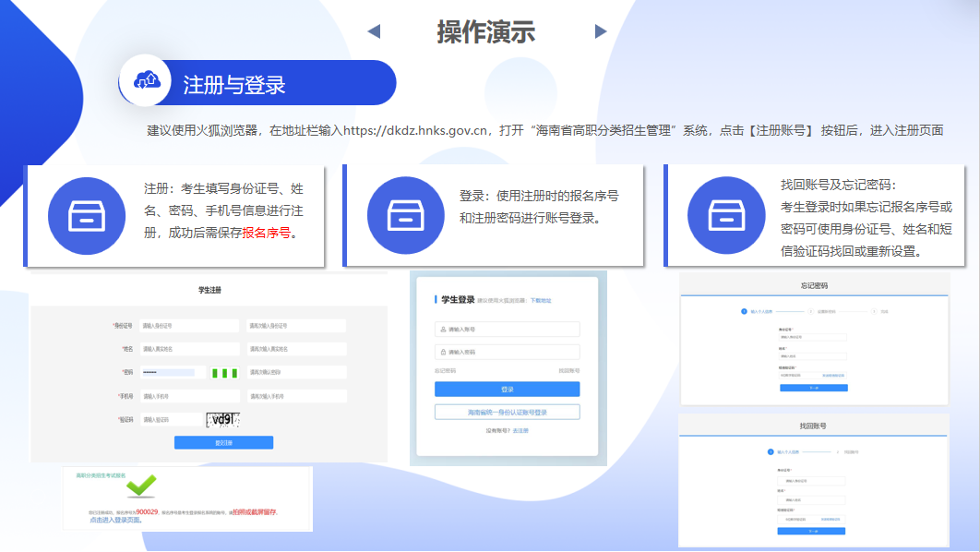
Task: Click the 找回账号 link under the password field
Action: pyautogui.click(x=568, y=371)
